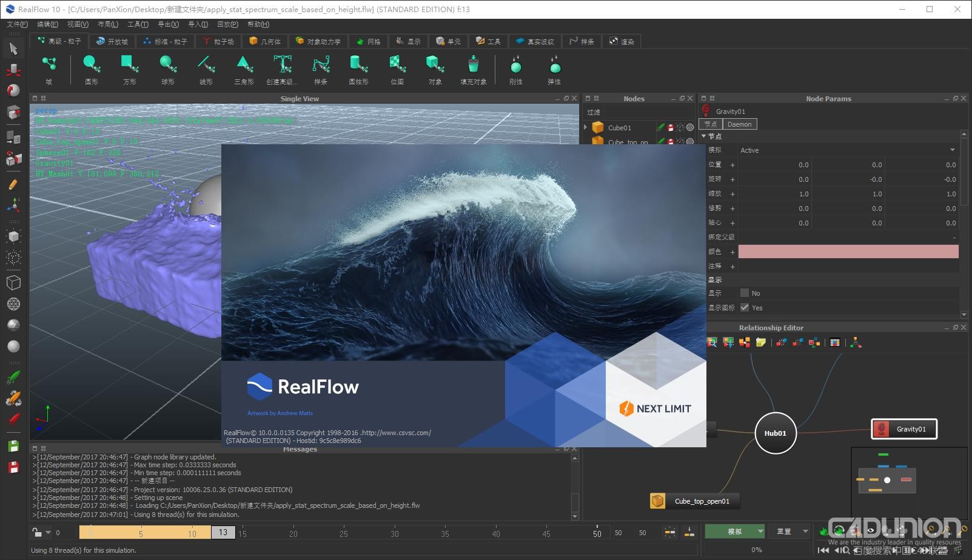The width and height of the screenshot is (972, 560).
Task: Uncheck the 显示图标 Yes checkbox
Action: [x=744, y=308]
